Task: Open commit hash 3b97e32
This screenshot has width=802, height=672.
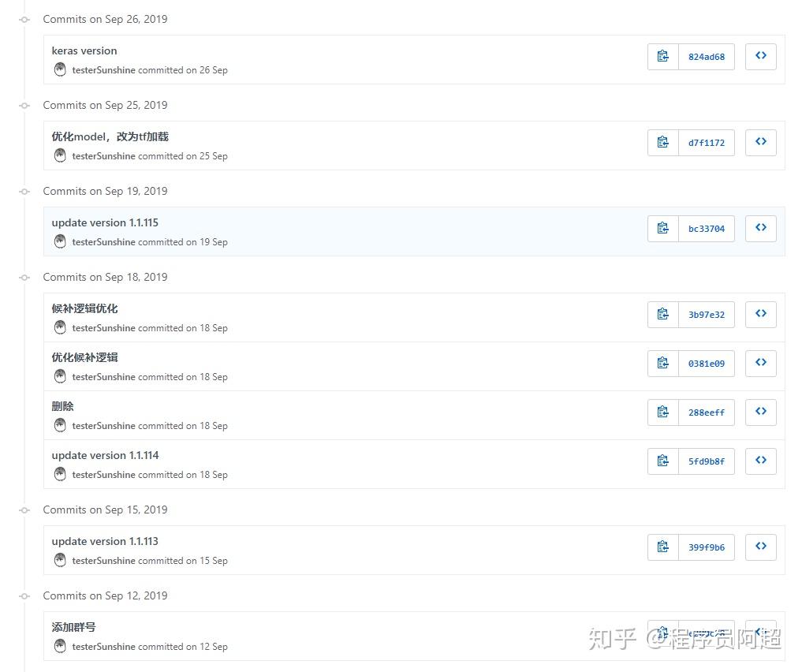Action: pos(707,314)
